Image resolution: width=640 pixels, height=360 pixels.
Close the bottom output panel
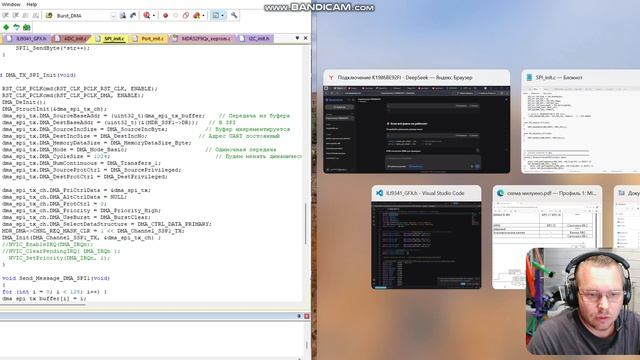307,316
